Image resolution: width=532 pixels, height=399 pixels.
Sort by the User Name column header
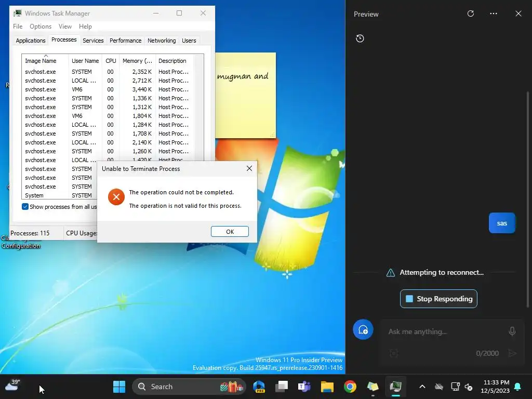click(85, 61)
